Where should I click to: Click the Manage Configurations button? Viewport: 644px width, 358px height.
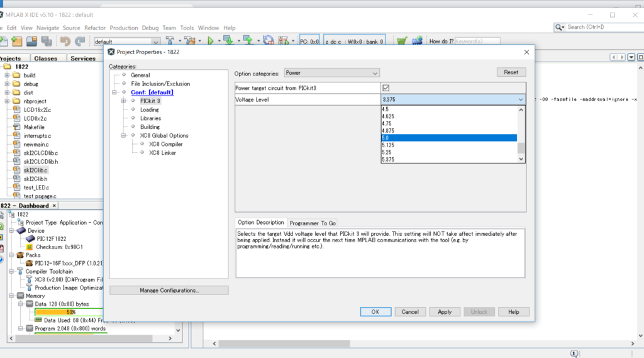pyautogui.click(x=169, y=290)
